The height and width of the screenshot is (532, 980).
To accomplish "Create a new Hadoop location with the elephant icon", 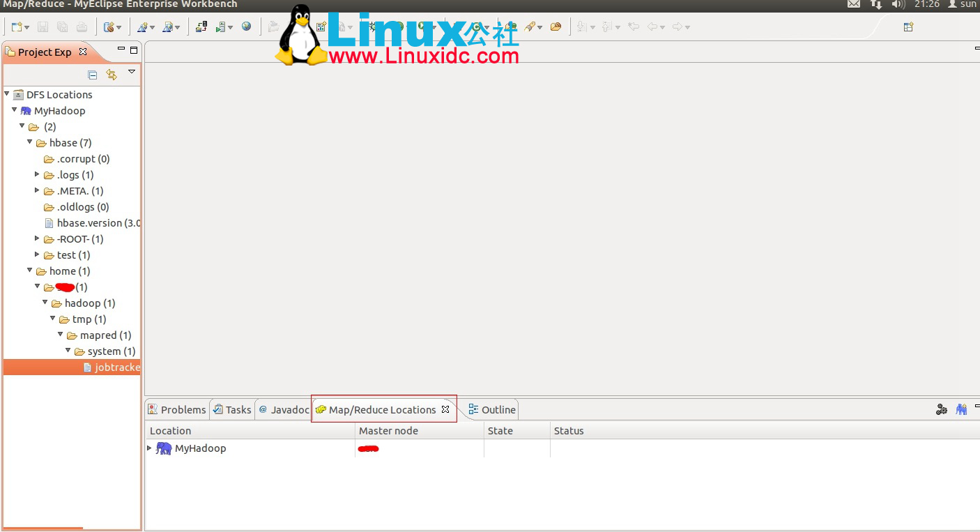I will (x=960, y=409).
